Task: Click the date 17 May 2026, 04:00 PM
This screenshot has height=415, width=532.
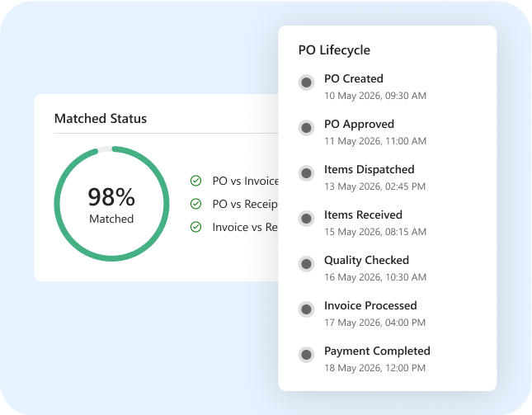Action: (x=375, y=323)
